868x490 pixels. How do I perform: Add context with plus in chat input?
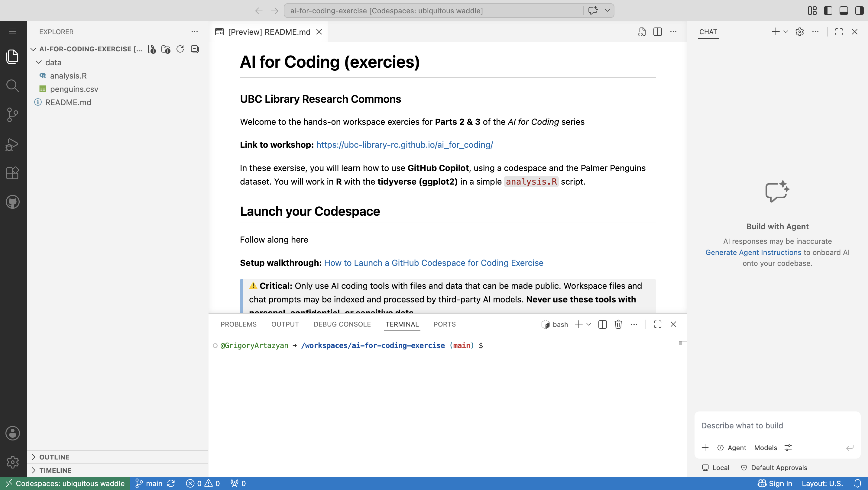(x=705, y=448)
